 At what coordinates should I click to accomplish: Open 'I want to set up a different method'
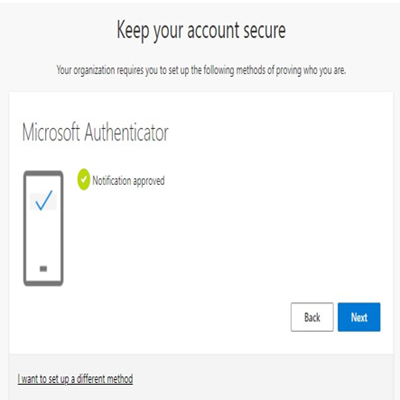click(75, 379)
